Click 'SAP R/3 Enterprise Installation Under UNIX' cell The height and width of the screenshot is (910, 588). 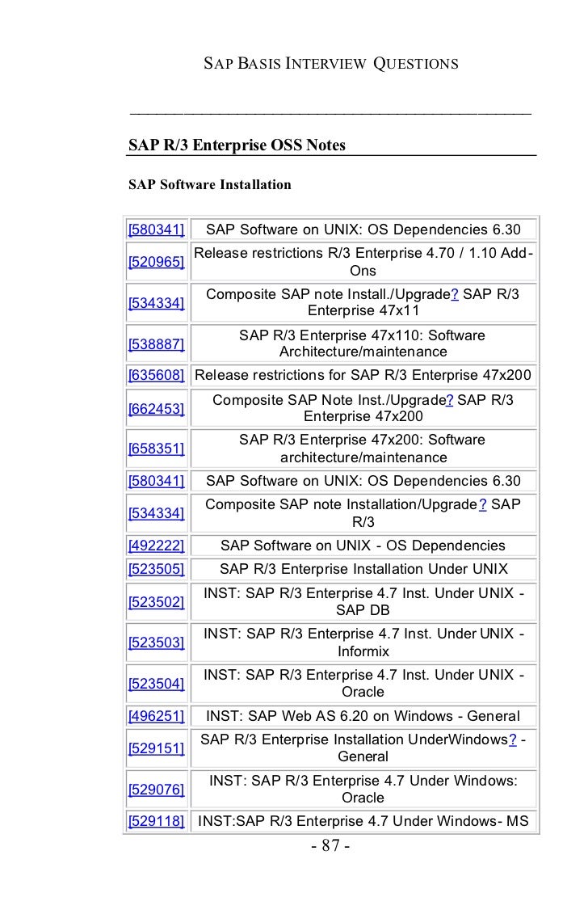[363, 569]
